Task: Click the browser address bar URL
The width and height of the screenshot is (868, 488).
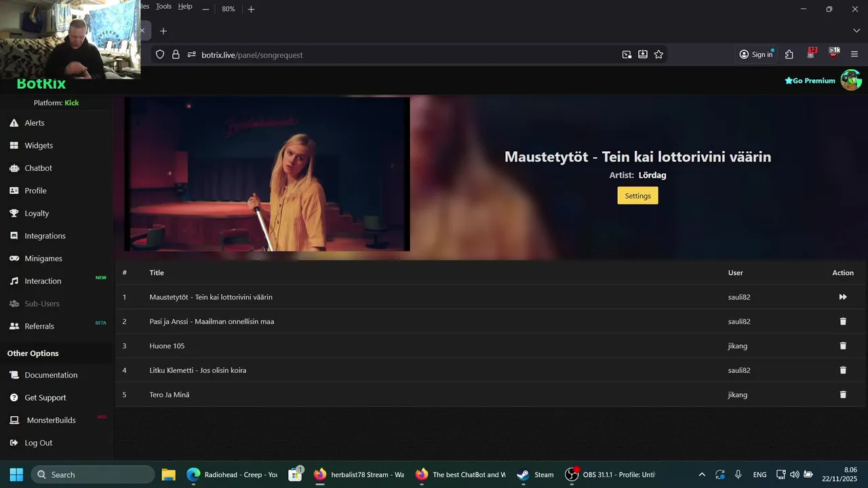Action: point(252,55)
